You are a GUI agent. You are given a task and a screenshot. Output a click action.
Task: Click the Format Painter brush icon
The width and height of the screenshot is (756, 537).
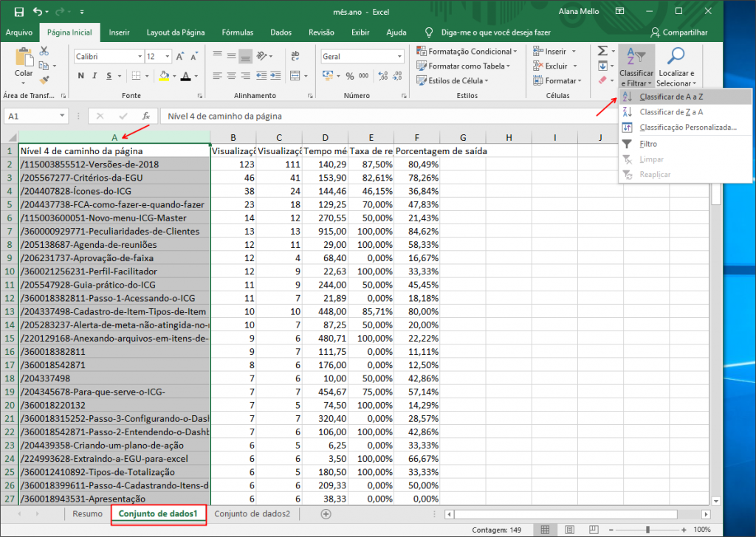coord(44,80)
